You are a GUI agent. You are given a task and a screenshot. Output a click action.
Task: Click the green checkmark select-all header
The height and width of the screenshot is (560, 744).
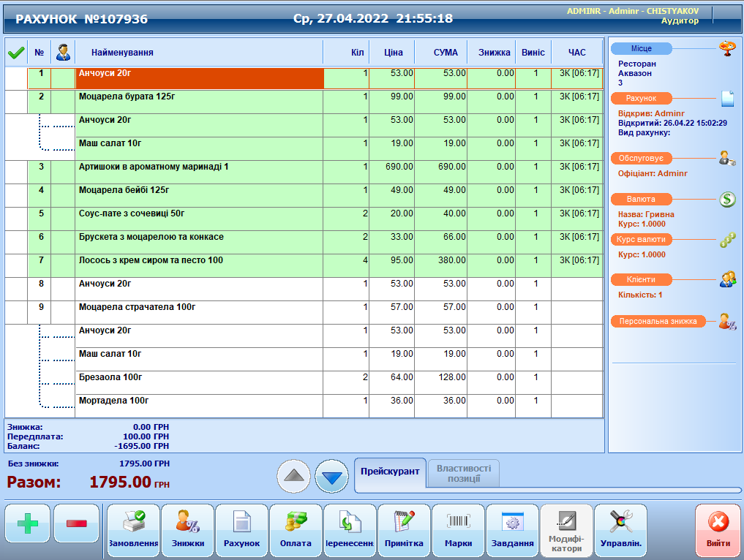[16, 53]
